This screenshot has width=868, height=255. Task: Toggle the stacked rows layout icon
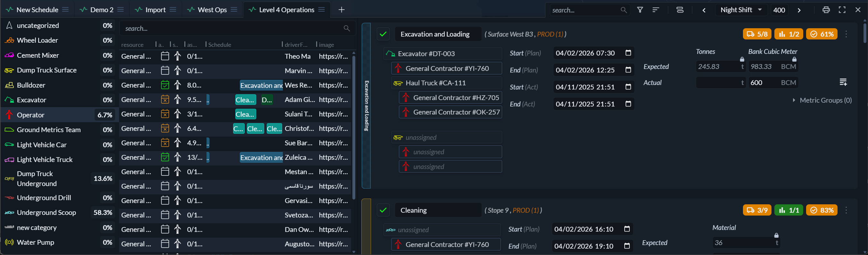click(x=680, y=10)
